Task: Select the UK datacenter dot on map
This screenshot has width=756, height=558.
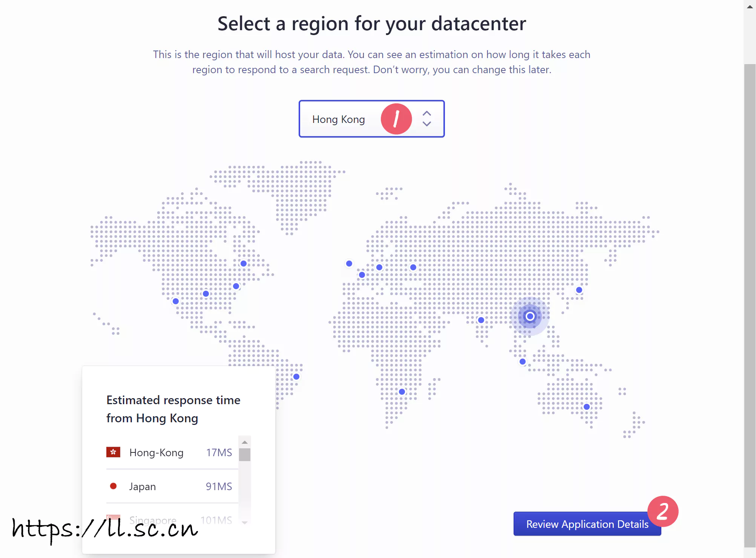Action: point(349,264)
